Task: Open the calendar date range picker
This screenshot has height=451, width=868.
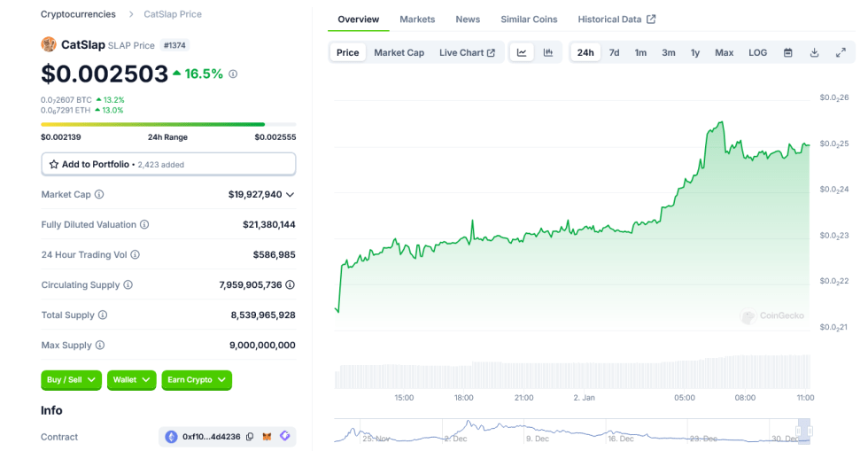Action: coord(787,53)
